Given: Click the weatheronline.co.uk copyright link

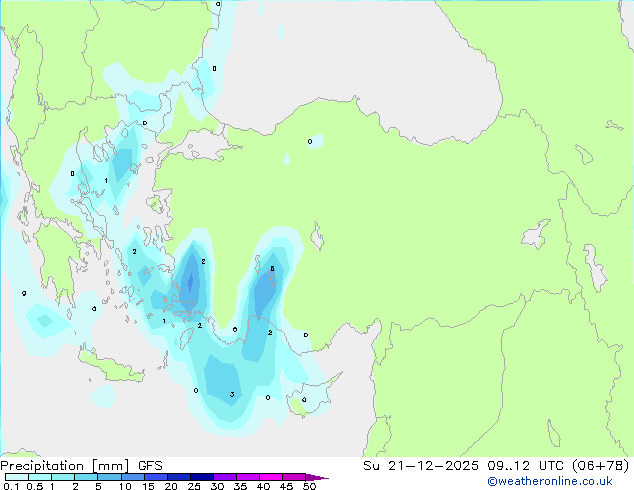Looking at the screenshot, I should click(550, 482).
